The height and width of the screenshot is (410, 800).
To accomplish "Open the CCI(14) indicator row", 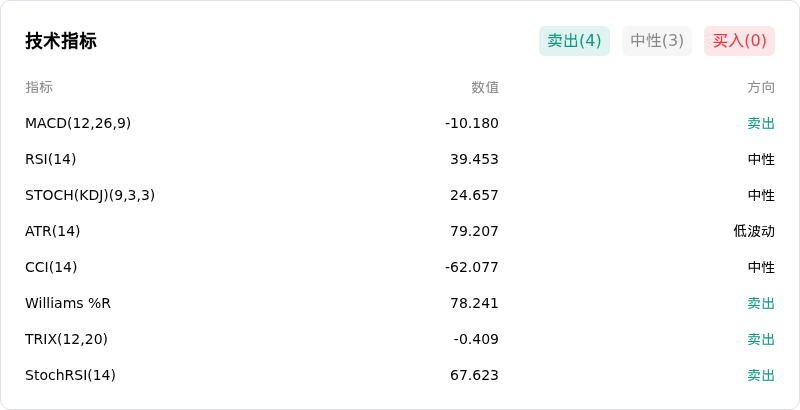I will point(400,267).
